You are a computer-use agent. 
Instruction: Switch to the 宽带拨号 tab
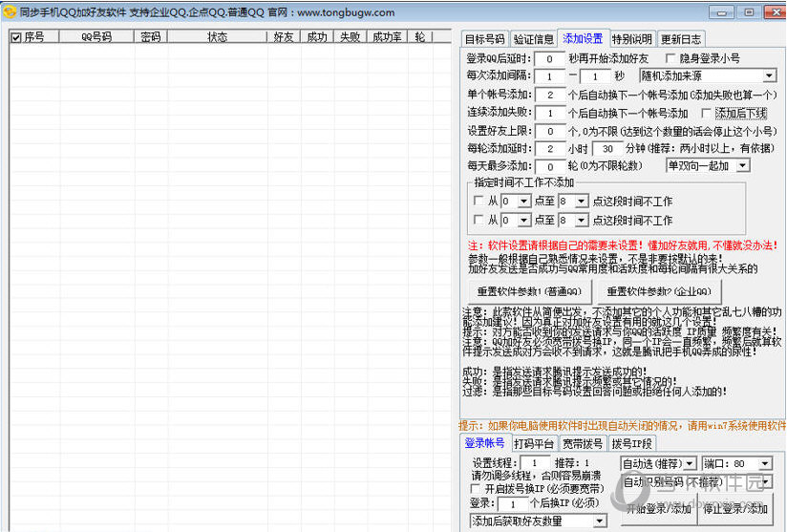pos(583,444)
